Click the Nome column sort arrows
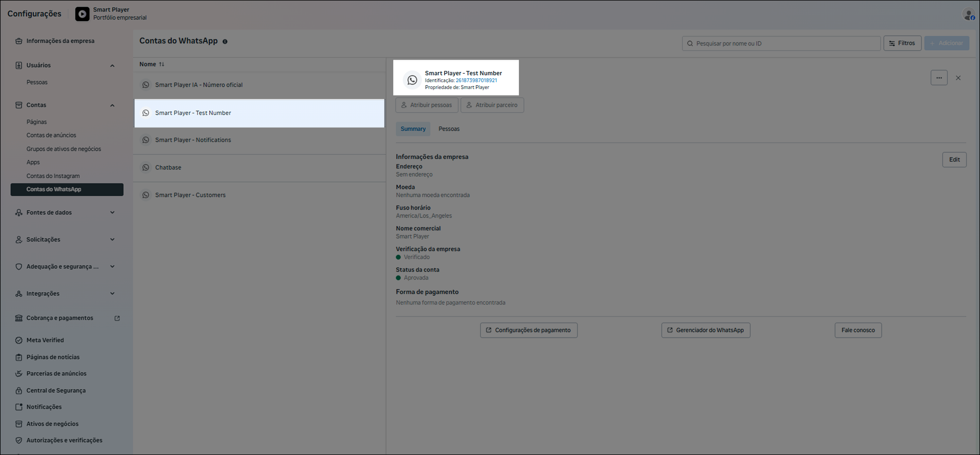The height and width of the screenshot is (455, 980). pyautogui.click(x=162, y=64)
